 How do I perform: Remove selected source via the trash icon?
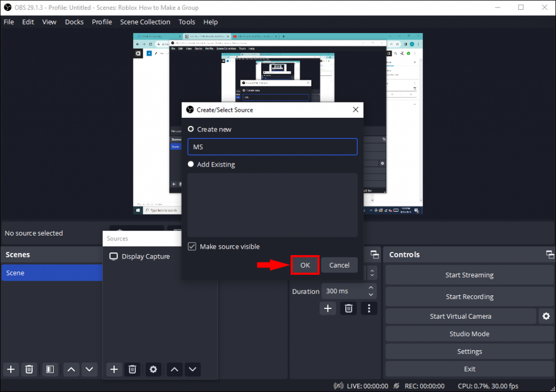(x=132, y=369)
